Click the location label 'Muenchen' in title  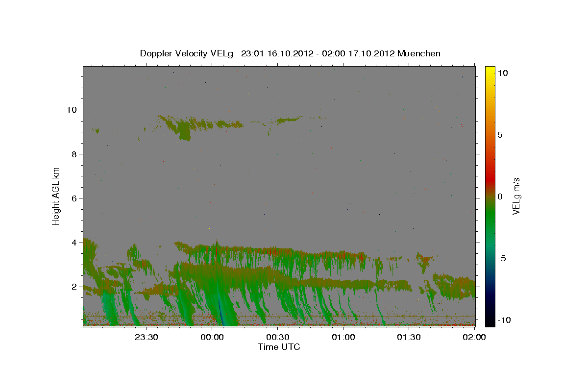point(419,53)
